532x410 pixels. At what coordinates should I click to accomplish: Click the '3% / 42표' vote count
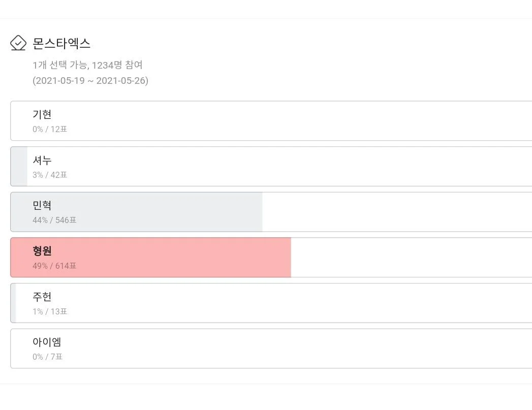[50, 175]
